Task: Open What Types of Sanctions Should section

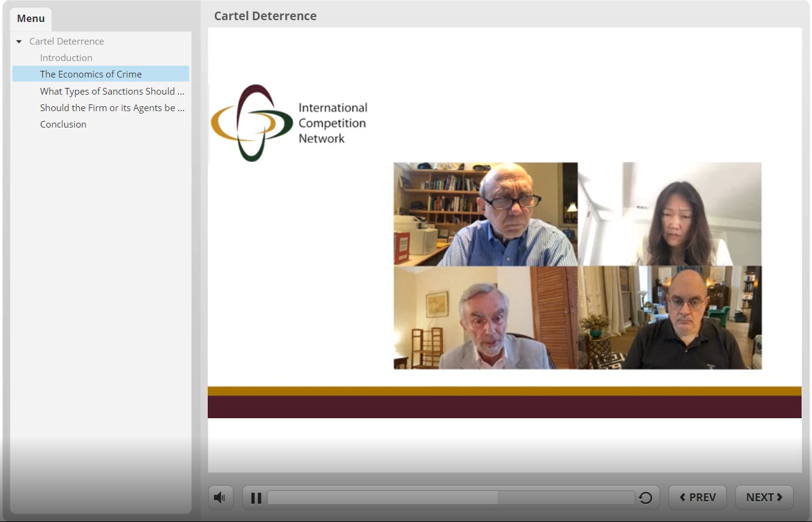Action: click(x=112, y=91)
